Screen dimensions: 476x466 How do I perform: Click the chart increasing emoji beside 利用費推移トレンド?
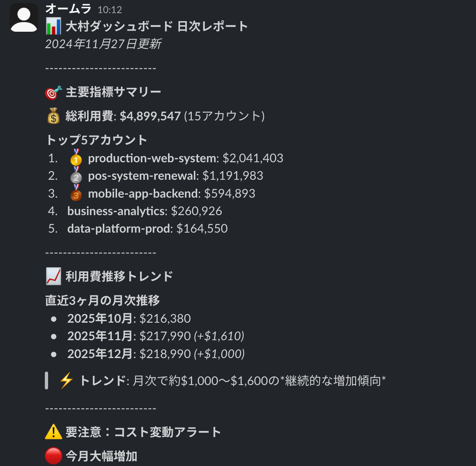coord(53,276)
